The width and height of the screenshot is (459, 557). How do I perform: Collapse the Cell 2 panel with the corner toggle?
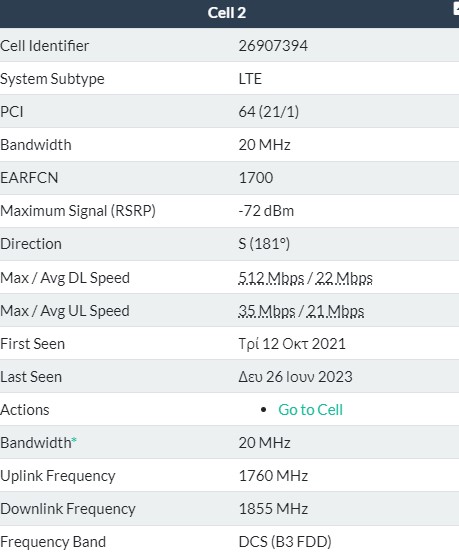pyautogui.click(x=456, y=9)
